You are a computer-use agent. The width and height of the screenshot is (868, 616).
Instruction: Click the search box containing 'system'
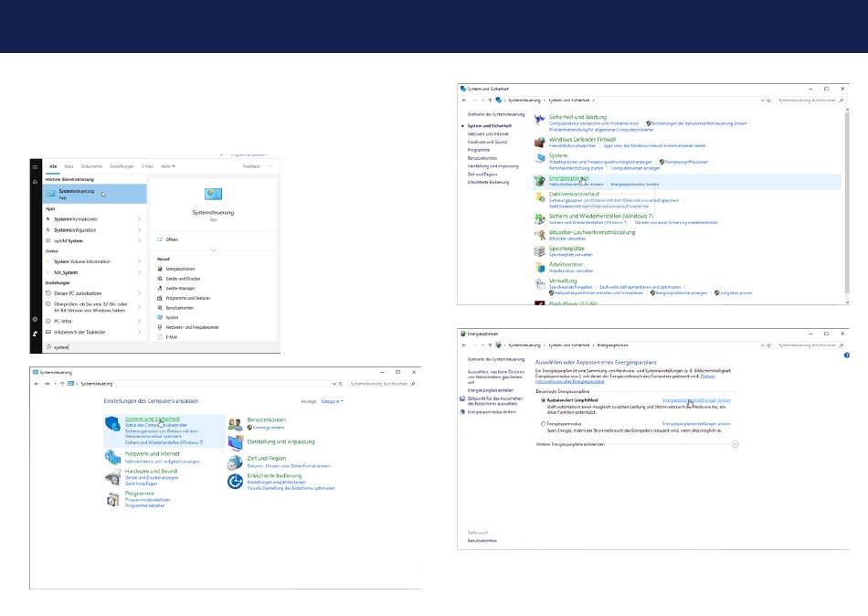163,346
